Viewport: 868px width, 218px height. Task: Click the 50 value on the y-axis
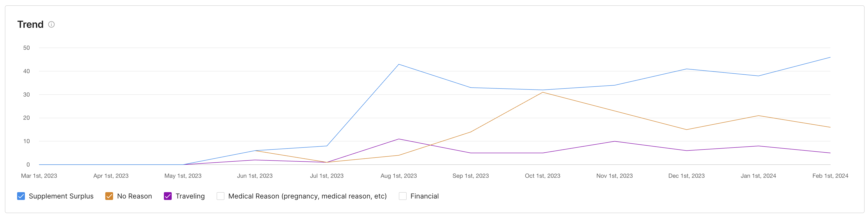26,48
